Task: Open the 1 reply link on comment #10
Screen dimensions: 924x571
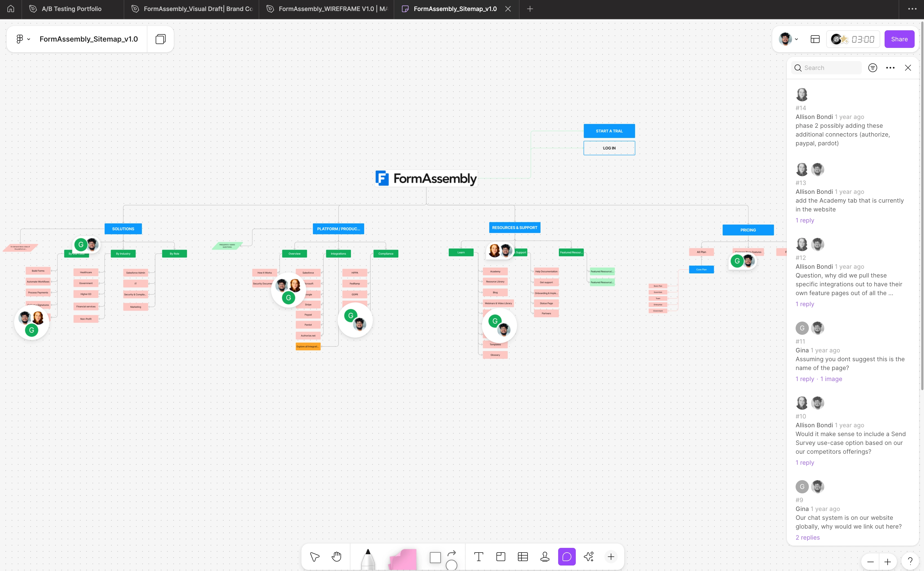Action: (x=805, y=463)
